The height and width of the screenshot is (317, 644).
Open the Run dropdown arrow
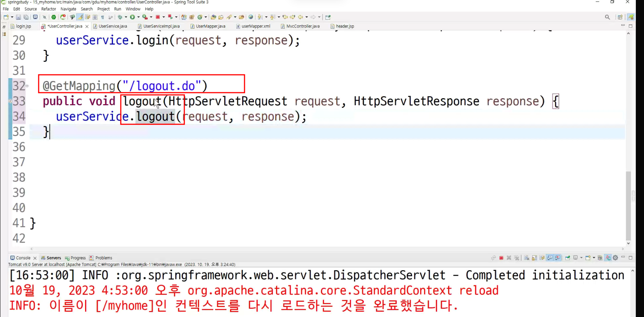139,17
